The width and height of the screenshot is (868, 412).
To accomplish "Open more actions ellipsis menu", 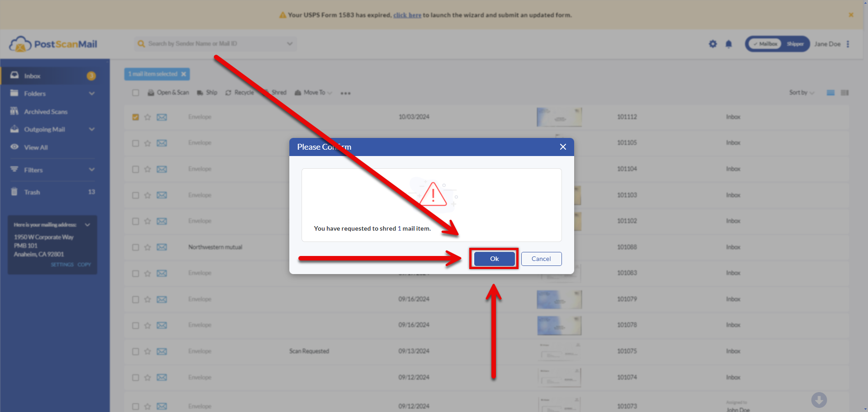I will point(345,93).
